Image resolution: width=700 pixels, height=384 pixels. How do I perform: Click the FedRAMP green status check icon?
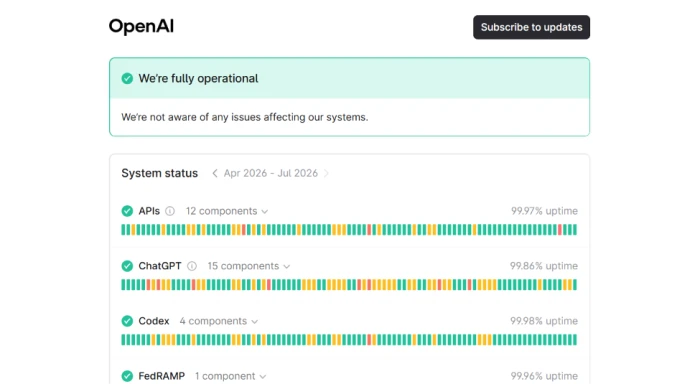click(127, 376)
